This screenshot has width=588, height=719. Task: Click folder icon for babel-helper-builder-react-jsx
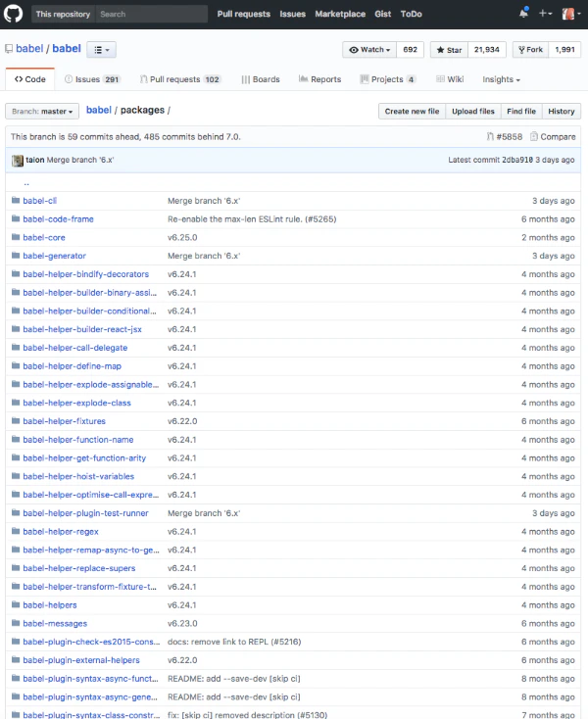tap(16, 328)
